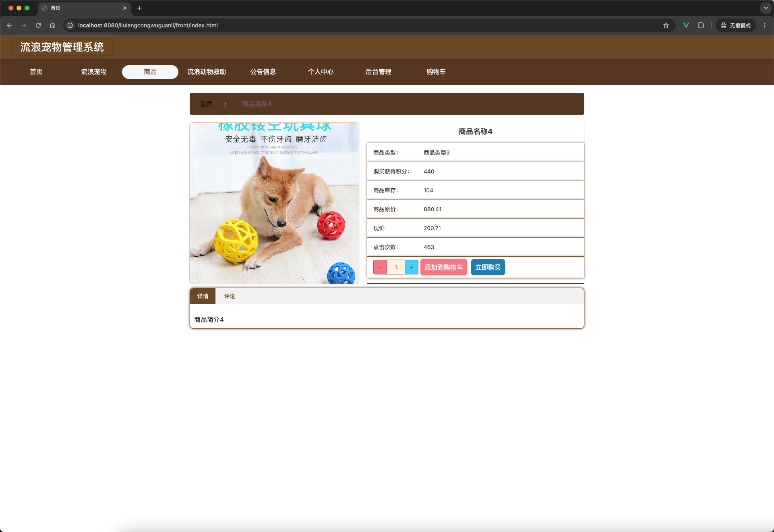Open 后台管理 navigation menu item

(379, 72)
